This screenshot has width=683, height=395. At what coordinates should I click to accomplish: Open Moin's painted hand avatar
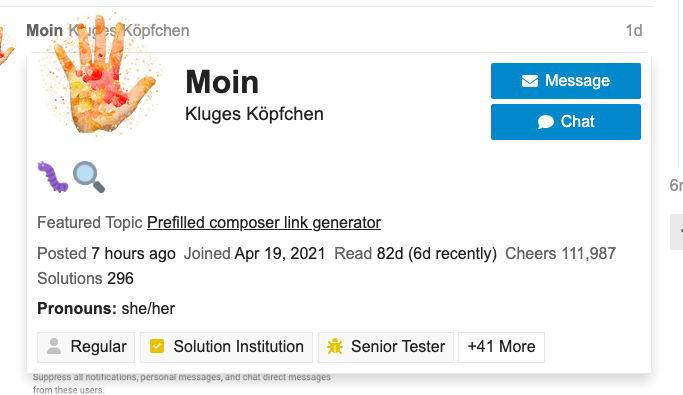pos(101,75)
